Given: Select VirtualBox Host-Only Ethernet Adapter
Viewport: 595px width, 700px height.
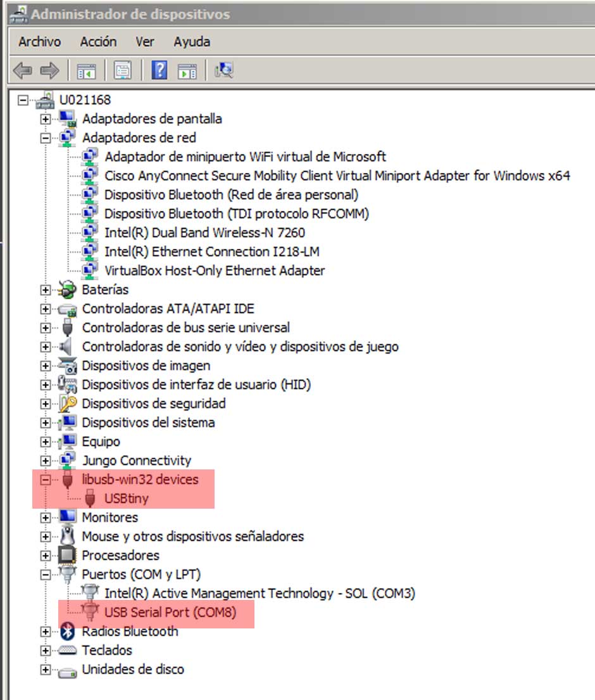Looking at the screenshot, I should tap(215, 270).
